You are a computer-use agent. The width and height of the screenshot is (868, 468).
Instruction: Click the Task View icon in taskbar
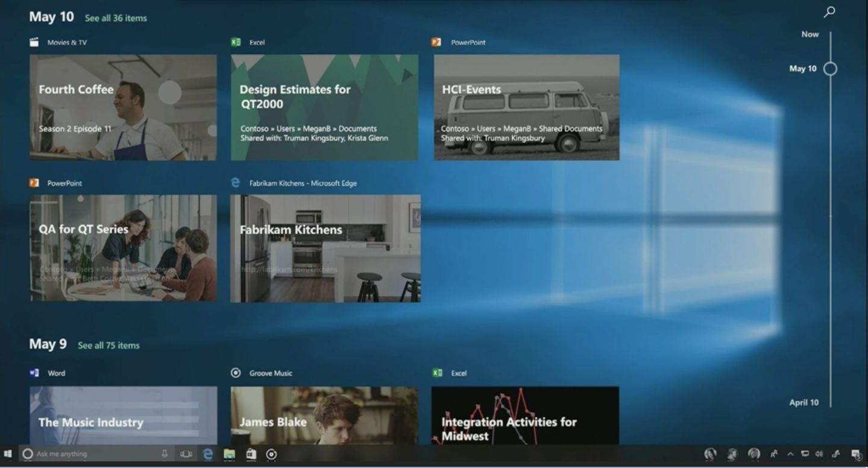coord(186,454)
